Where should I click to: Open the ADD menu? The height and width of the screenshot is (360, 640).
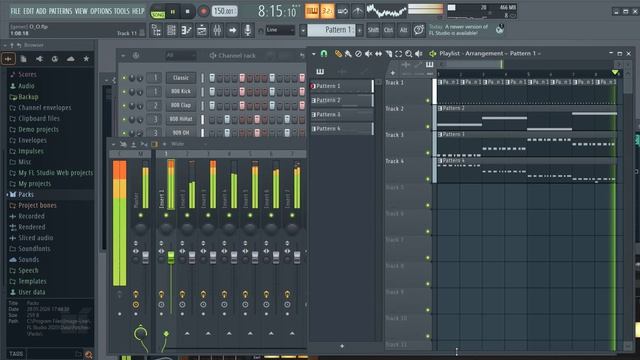[x=41, y=11]
